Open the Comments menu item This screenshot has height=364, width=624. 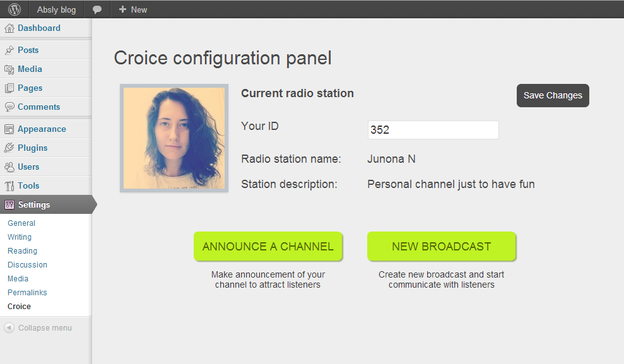click(38, 107)
